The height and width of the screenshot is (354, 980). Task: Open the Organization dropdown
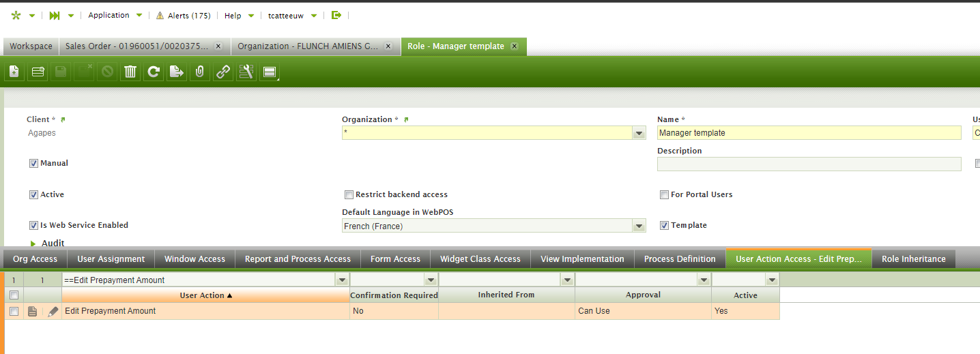point(639,133)
